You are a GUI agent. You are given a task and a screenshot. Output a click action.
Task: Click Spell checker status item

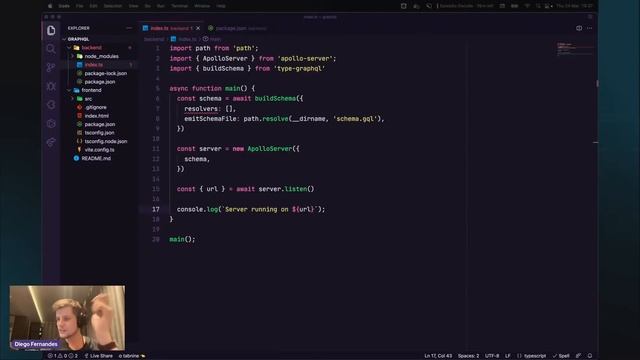561,356
